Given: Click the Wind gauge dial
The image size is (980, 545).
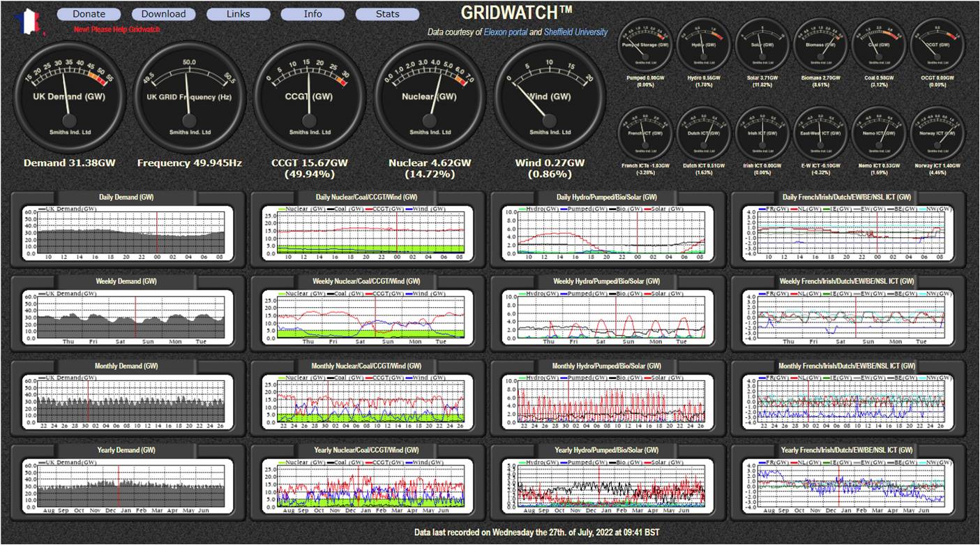Looking at the screenshot, I should click(550, 96).
